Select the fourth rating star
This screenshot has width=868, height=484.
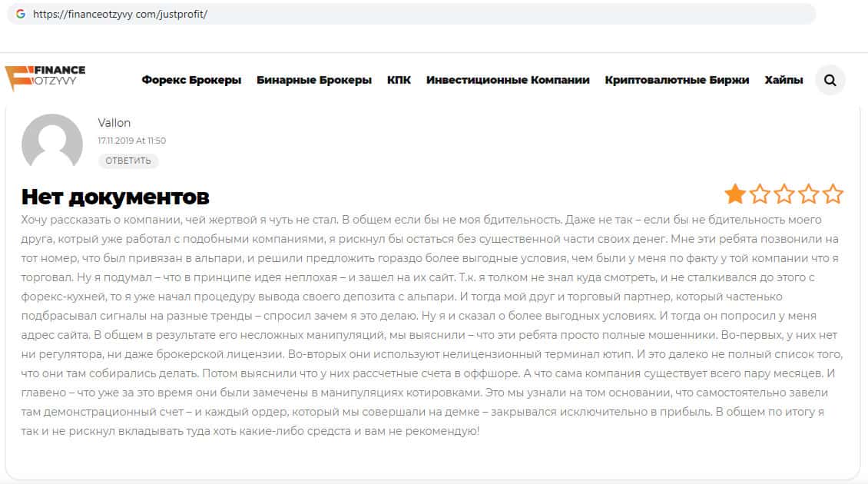808,194
